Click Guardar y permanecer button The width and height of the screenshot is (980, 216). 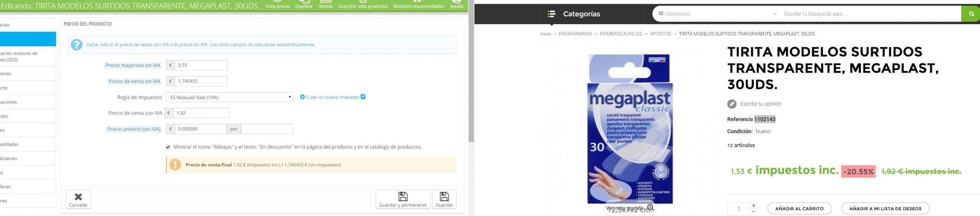pyautogui.click(x=403, y=199)
